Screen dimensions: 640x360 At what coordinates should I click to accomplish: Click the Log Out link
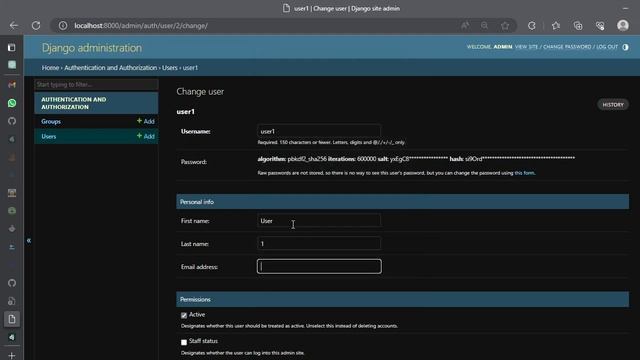pos(607,47)
